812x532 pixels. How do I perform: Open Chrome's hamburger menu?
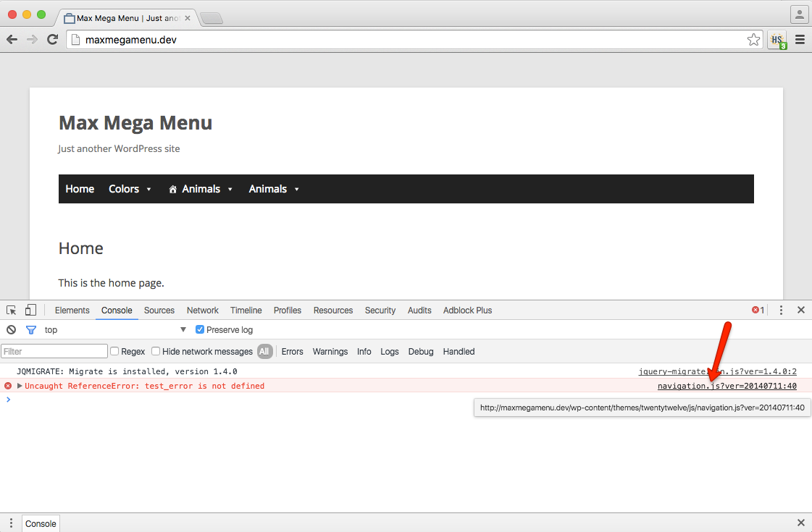[x=800, y=40]
